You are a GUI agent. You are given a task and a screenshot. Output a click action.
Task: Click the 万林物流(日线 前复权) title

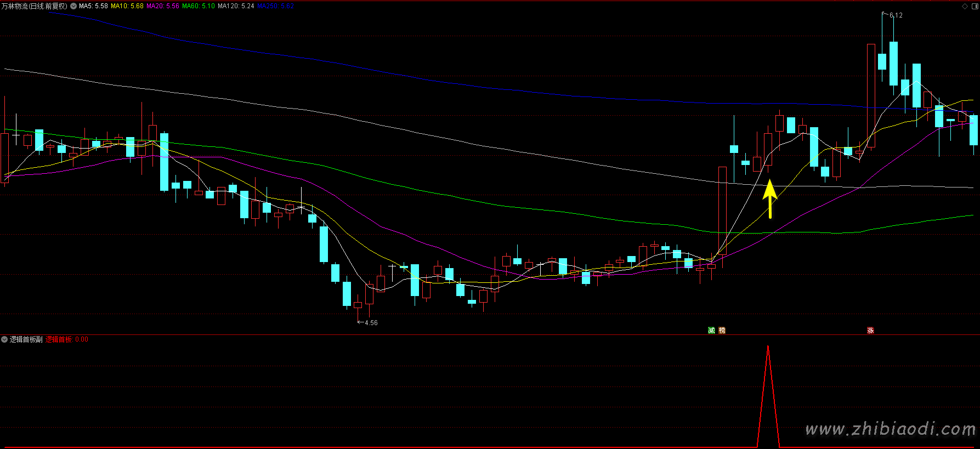[x=34, y=6]
